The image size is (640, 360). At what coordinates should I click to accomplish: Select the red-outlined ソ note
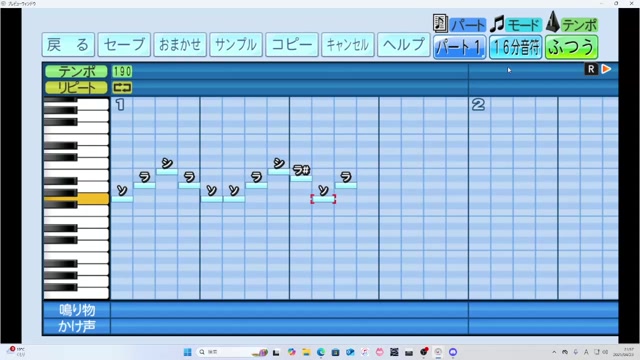pos(323,199)
